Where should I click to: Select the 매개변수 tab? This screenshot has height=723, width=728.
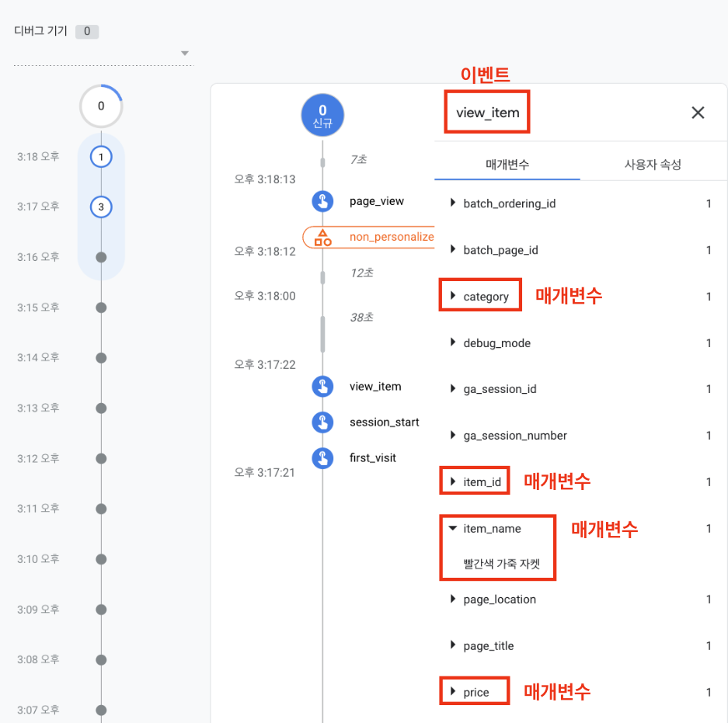[x=507, y=165]
